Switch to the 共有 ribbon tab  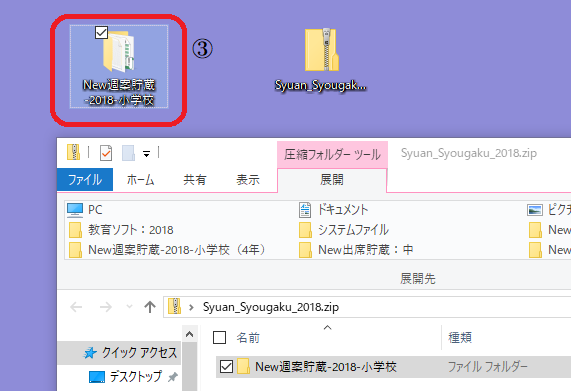point(195,179)
